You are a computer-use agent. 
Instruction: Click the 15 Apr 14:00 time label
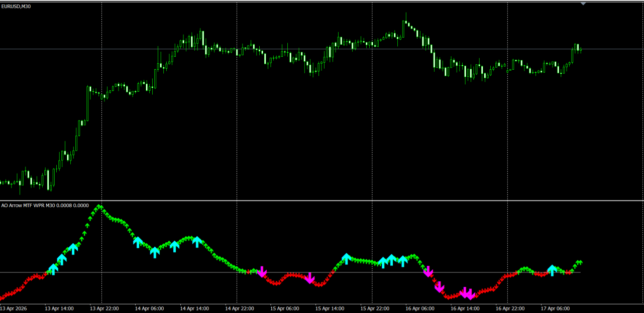pos(330,308)
